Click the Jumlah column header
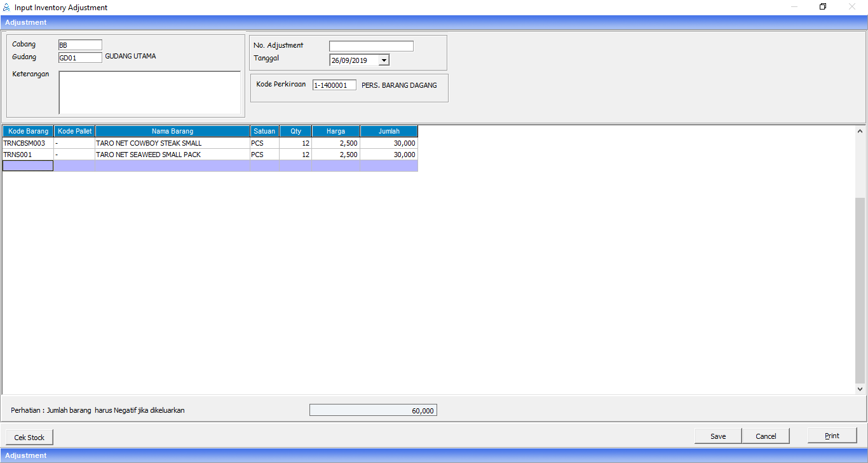 389,131
